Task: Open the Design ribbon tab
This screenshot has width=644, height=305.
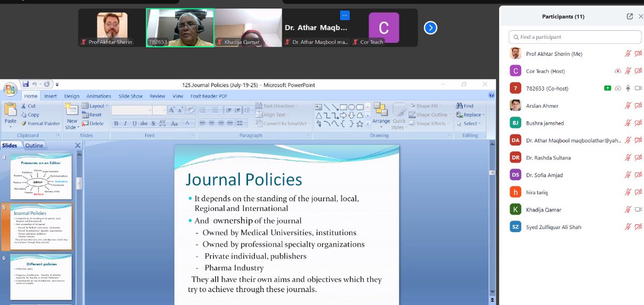Action: point(72,96)
